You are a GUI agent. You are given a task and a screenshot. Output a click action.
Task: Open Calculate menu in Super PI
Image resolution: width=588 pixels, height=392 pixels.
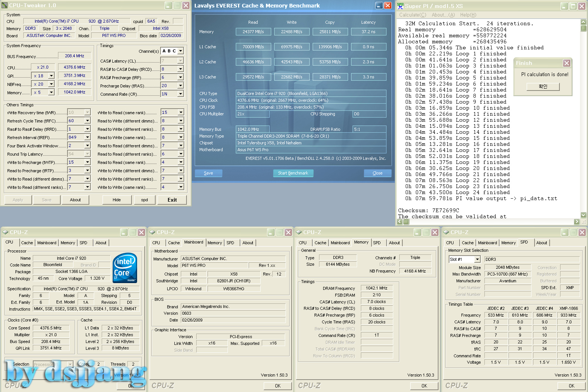[x=412, y=15]
